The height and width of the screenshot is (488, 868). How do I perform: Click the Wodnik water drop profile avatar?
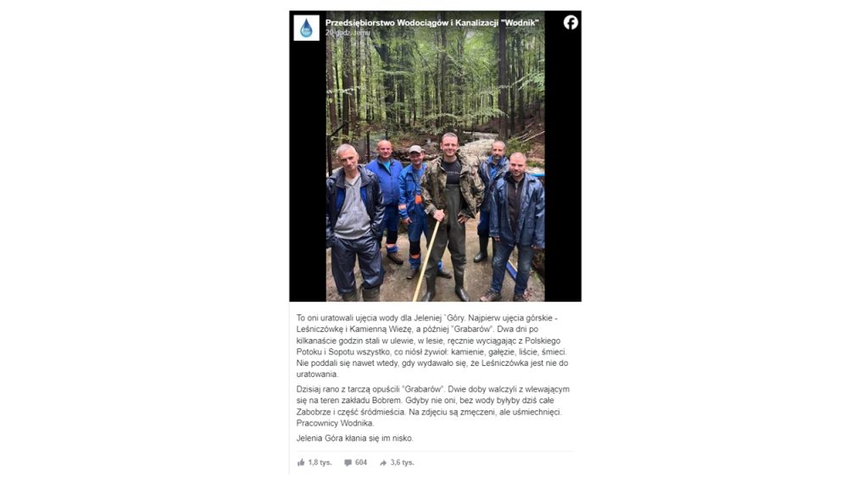(x=306, y=28)
